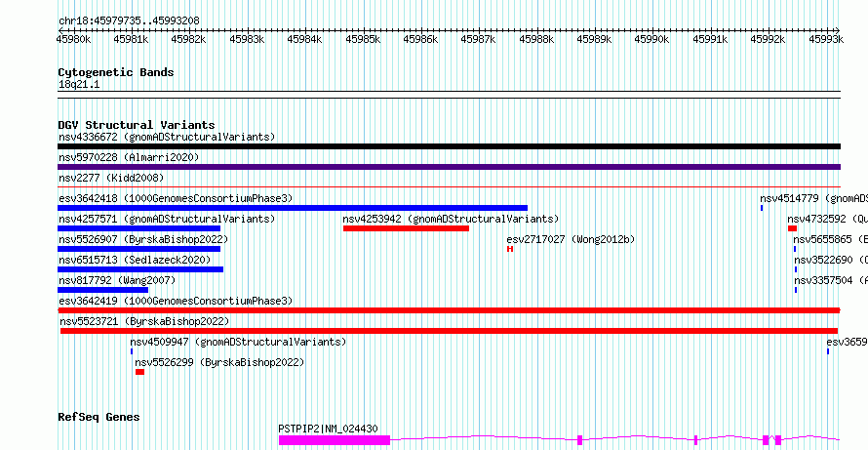Screen dimensions: 868x450
Task: Click the blue nsv817792 Wang2007 bar
Action: click(102, 290)
